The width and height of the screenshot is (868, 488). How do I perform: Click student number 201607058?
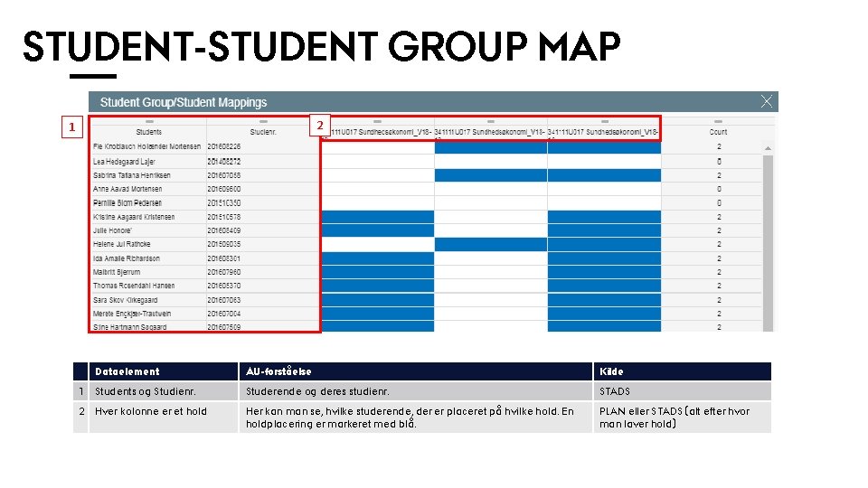223,175
